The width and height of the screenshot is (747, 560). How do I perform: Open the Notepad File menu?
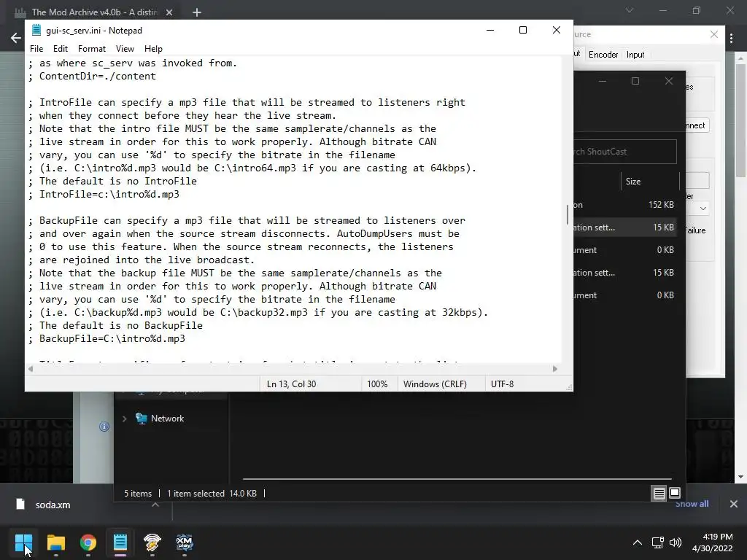[x=36, y=49]
